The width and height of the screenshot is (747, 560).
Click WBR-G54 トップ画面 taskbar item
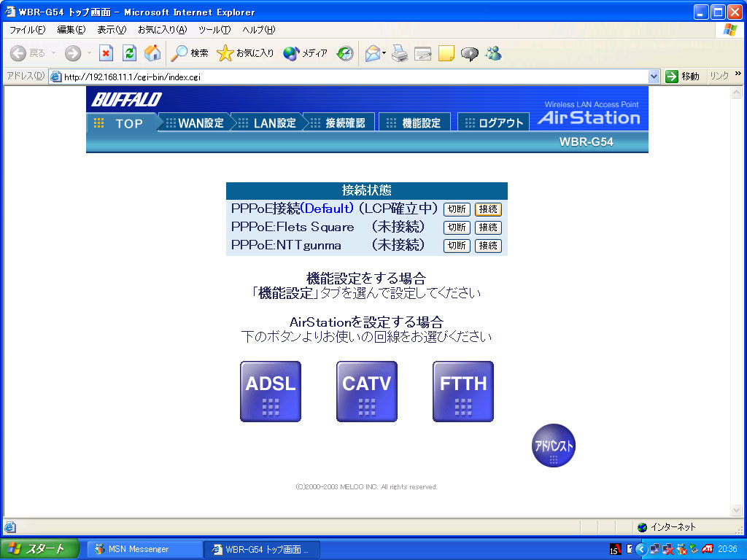click(x=263, y=549)
